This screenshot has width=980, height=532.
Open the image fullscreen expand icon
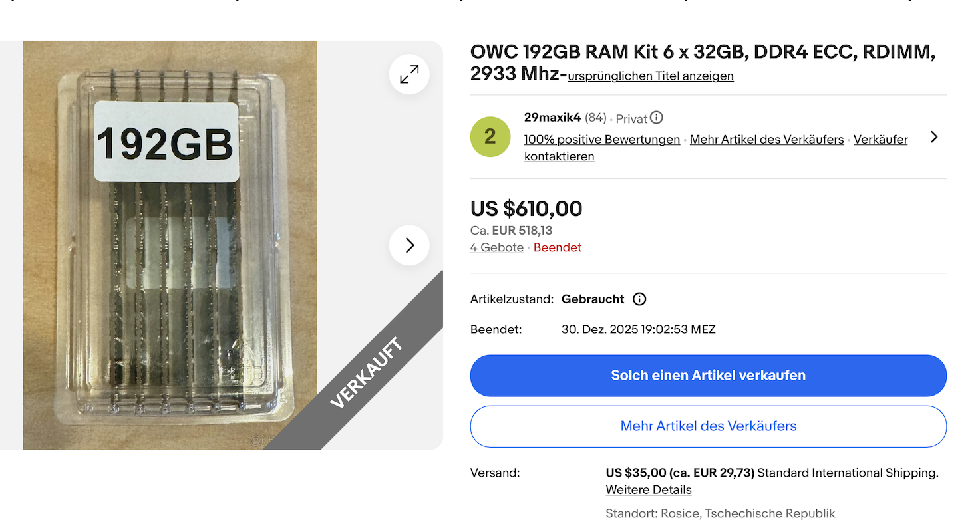(408, 74)
